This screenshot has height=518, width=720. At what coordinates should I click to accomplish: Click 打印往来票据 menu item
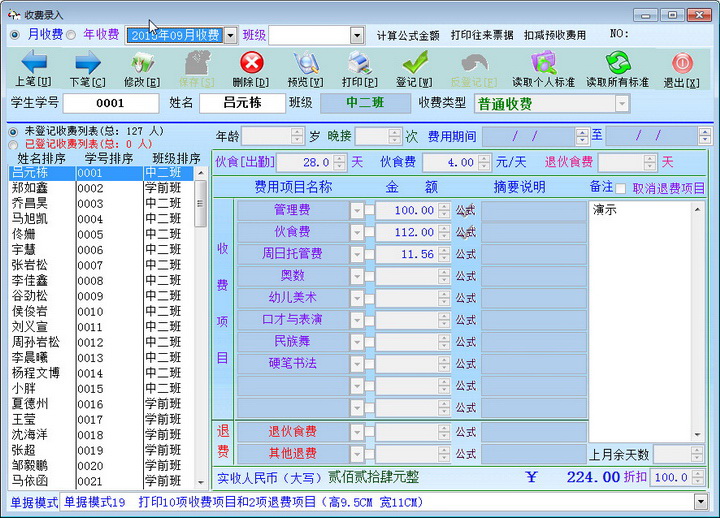coord(482,35)
